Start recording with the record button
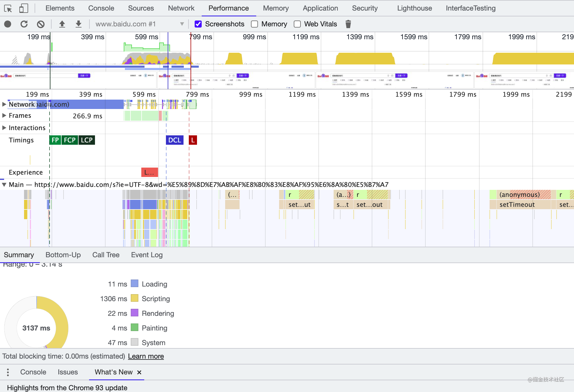Image resolution: width=574 pixels, height=392 pixels. pyautogui.click(x=8, y=24)
